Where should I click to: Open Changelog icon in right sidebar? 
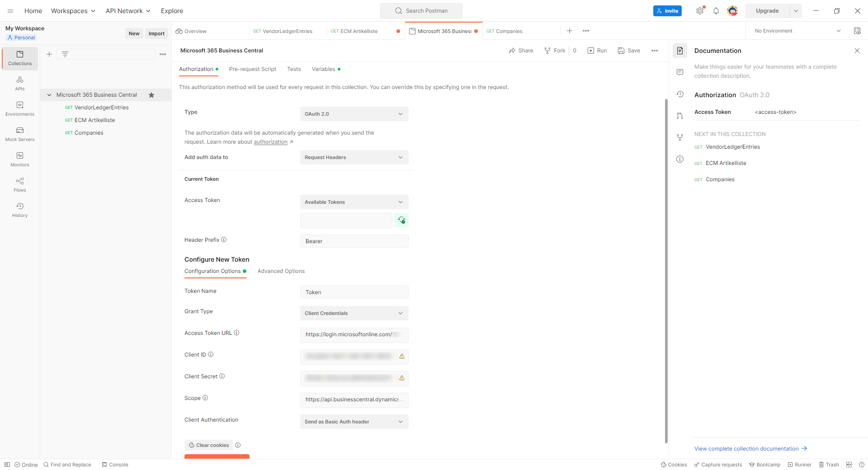(x=680, y=94)
